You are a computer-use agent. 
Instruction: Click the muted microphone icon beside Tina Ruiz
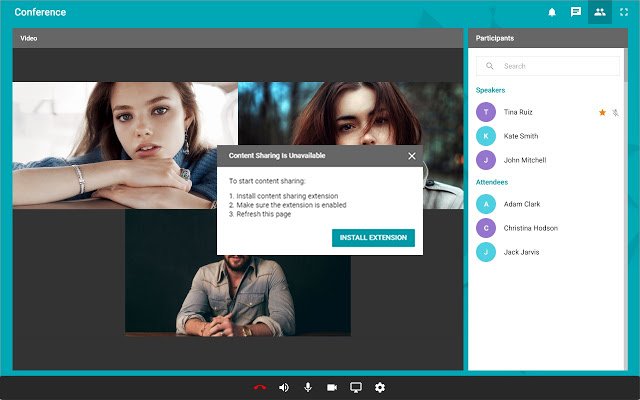[x=615, y=112]
